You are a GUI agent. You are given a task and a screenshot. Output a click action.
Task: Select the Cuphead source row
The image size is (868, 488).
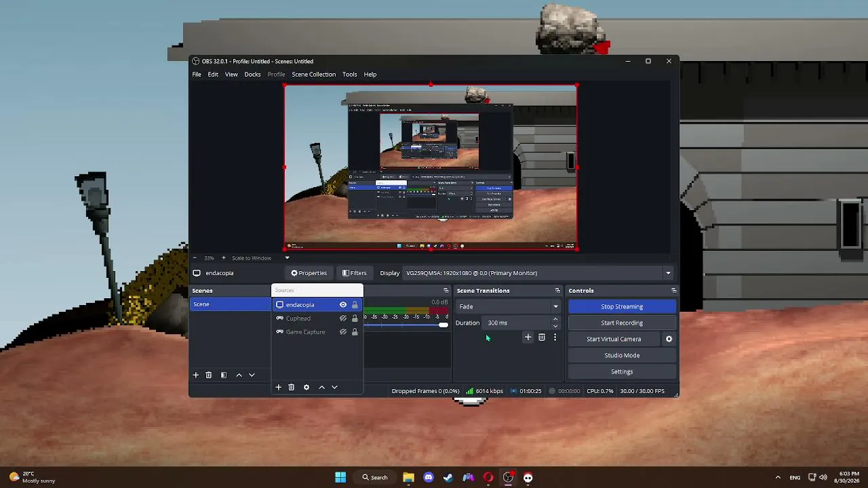317,319
